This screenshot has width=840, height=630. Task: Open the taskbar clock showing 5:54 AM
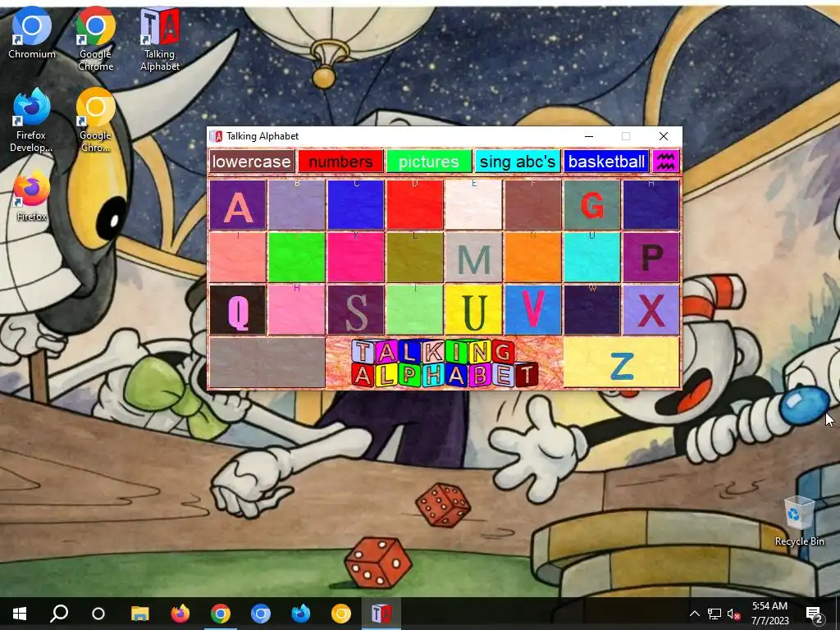[x=769, y=614]
